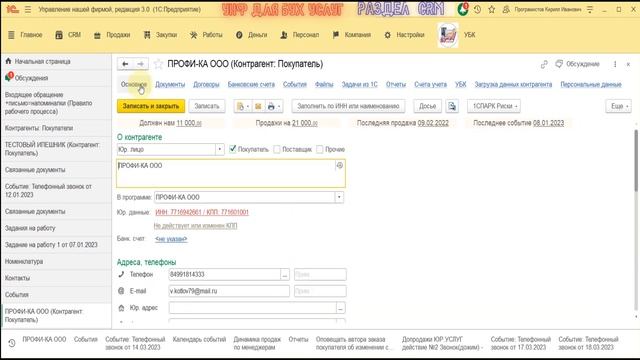Click the report icon next to Досье
The image size is (640, 360).
pos(452,106)
